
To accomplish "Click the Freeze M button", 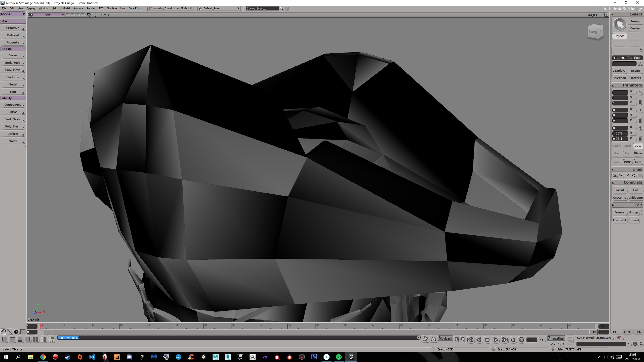I will click(x=619, y=220).
